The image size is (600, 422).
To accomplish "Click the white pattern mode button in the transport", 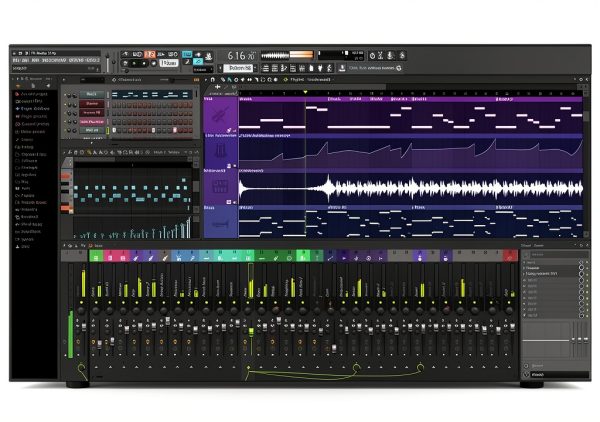I will [169, 63].
